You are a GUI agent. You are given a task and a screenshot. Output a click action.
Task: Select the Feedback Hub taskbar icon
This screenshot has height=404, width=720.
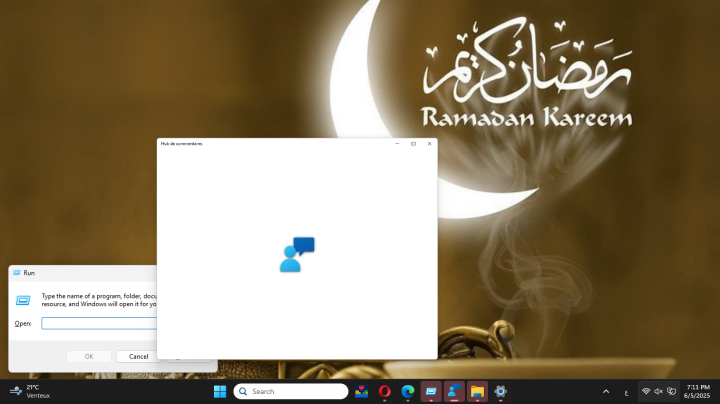point(454,391)
